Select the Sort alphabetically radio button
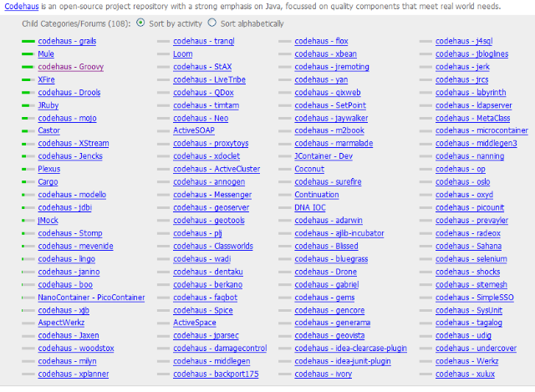535x392 pixels. (x=211, y=23)
